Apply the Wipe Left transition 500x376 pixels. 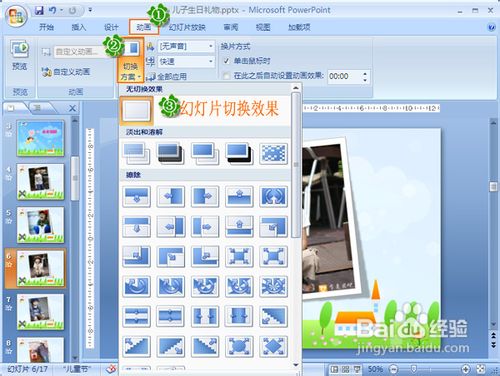171,196
